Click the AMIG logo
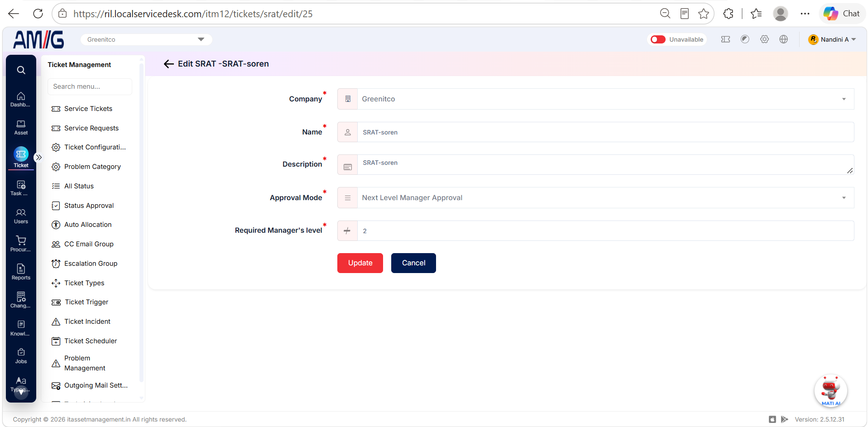This screenshot has width=868, height=427. pos(38,39)
